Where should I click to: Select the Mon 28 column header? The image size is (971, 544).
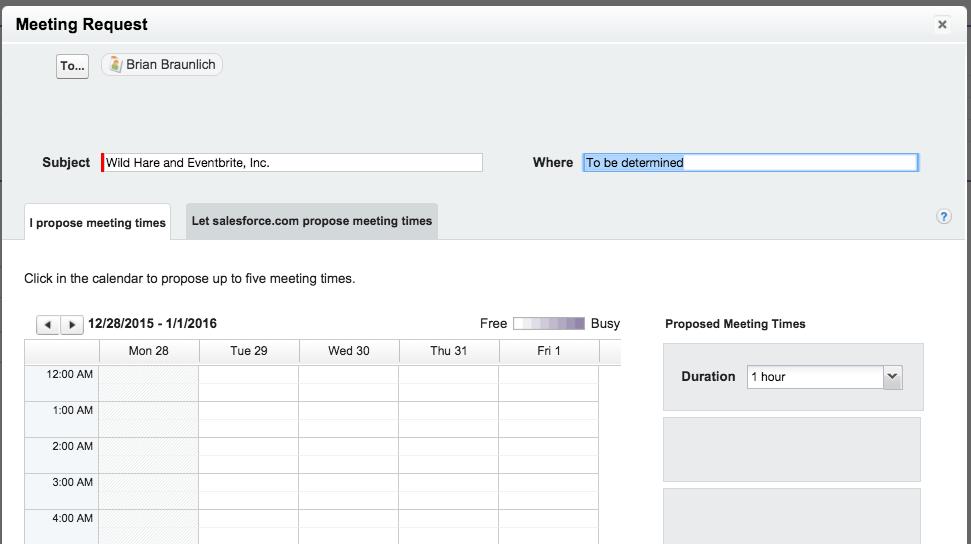149,351
